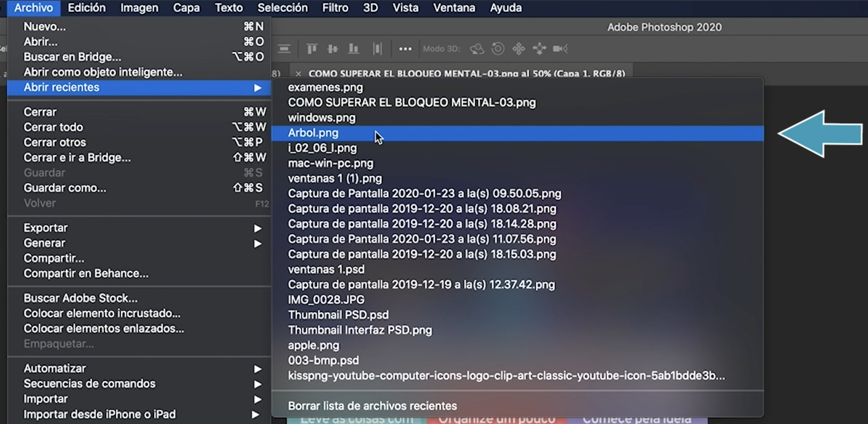Expand the Generar submenu arrow
The width and height of the screenshot is (868, 424).
pyautogui.click(x=258, y=244)
